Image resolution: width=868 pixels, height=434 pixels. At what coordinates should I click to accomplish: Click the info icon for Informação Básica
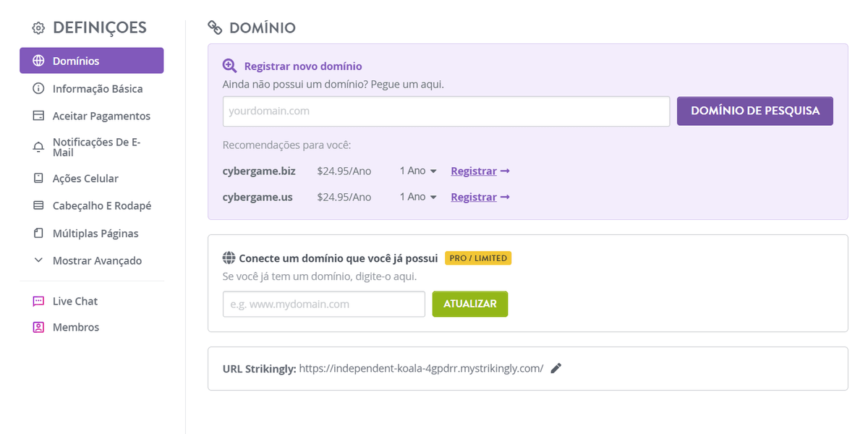38,89
